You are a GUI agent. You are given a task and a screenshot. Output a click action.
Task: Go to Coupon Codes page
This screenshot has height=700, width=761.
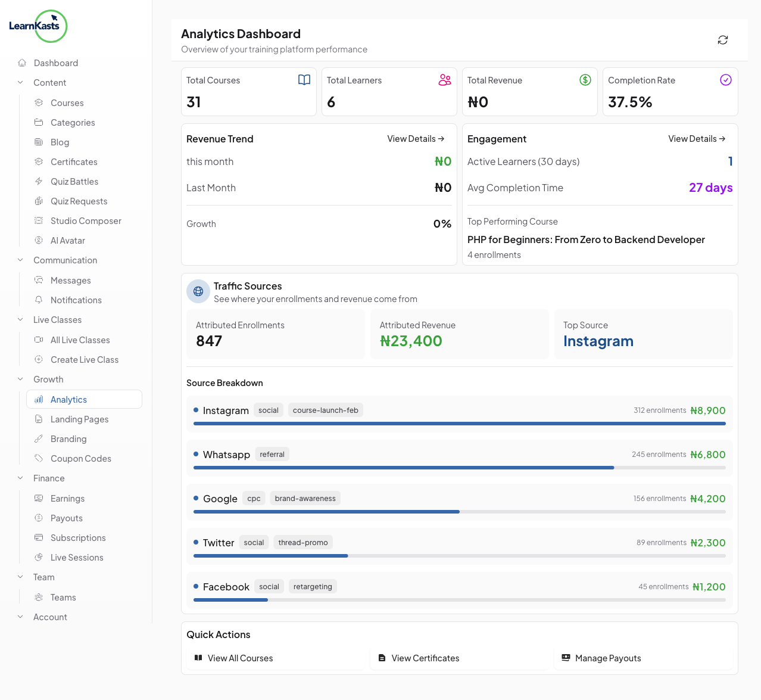(x=80, y=459)
